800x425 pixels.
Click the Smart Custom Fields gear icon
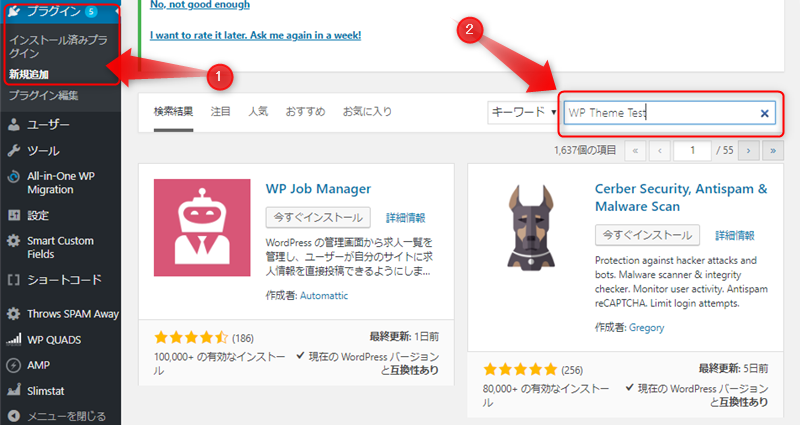click(14, 241)
